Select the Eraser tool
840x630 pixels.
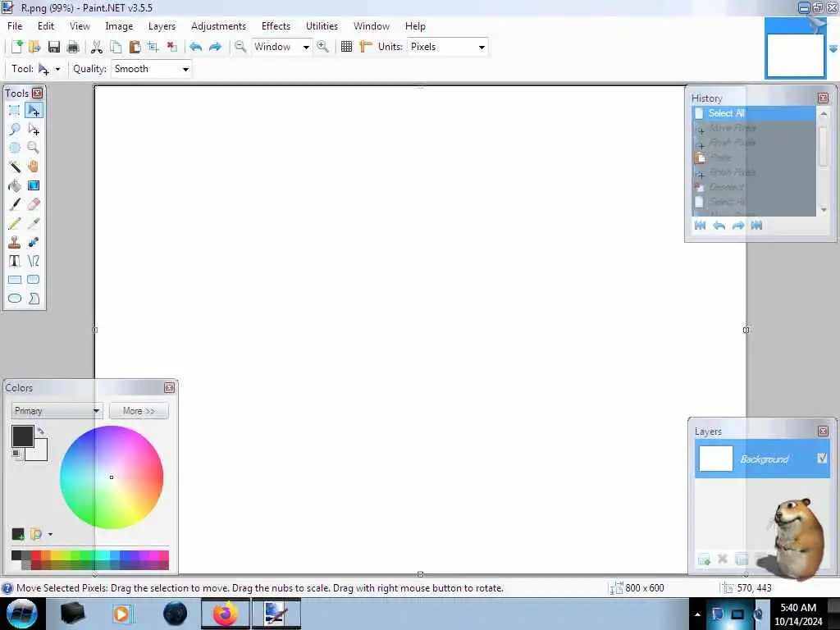33,204
